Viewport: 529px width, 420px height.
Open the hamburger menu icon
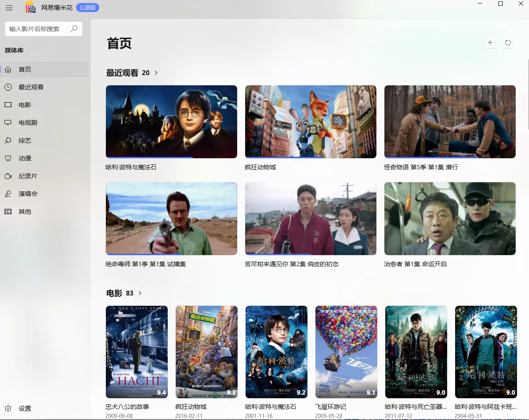(9, 8)
